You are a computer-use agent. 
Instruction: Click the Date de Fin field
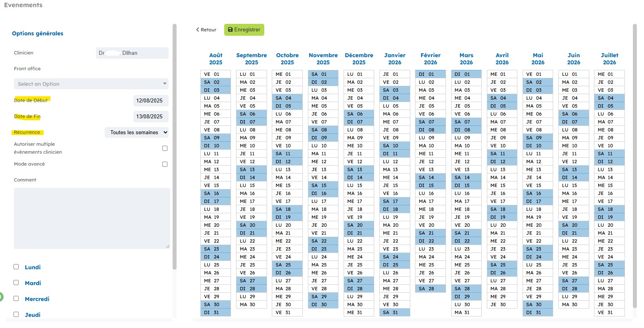150,116
